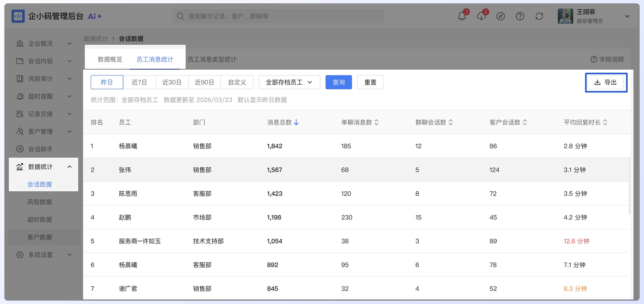Select the 近7日 date range
The width and height of the screenshot is (644, 304).
click(x=139, y=82)
